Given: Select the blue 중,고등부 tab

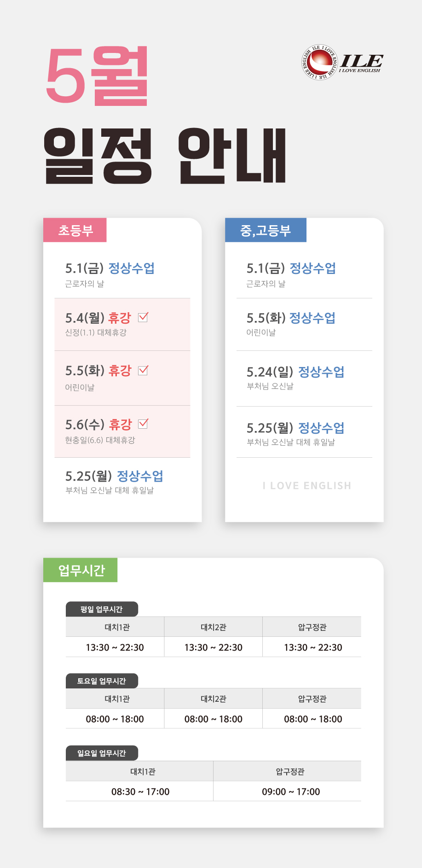Looking at the screenshot, I should tap(266, 230).
